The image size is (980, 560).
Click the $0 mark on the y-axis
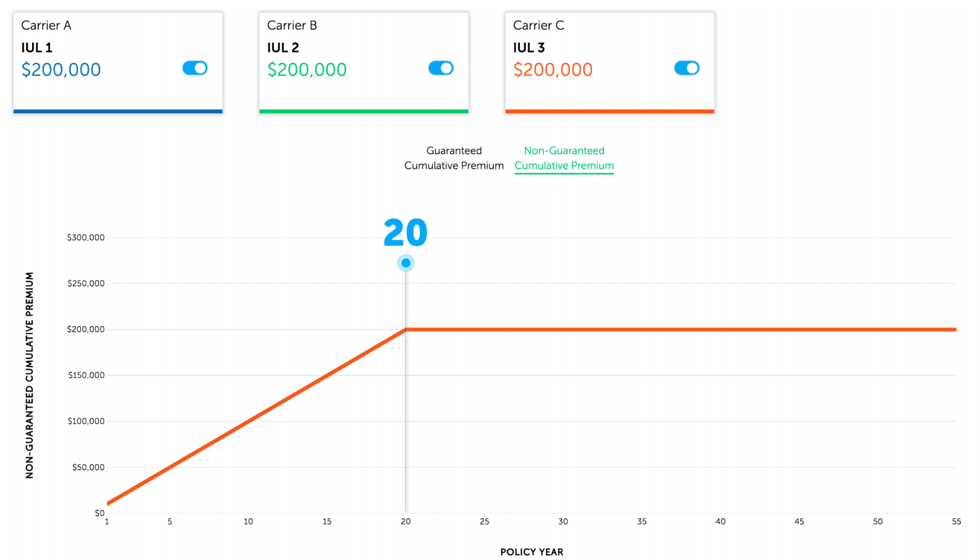[x=99, y=513]
